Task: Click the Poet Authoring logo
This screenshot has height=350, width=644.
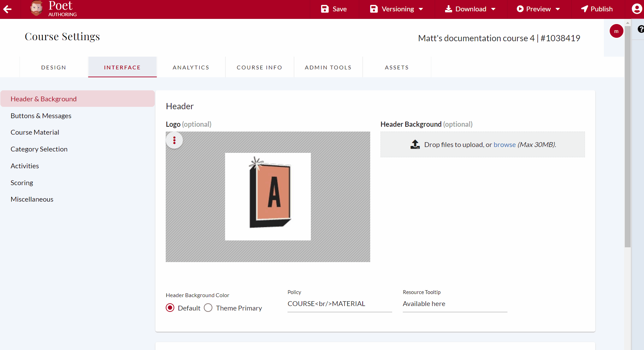Action: click(x=52, y=9)
